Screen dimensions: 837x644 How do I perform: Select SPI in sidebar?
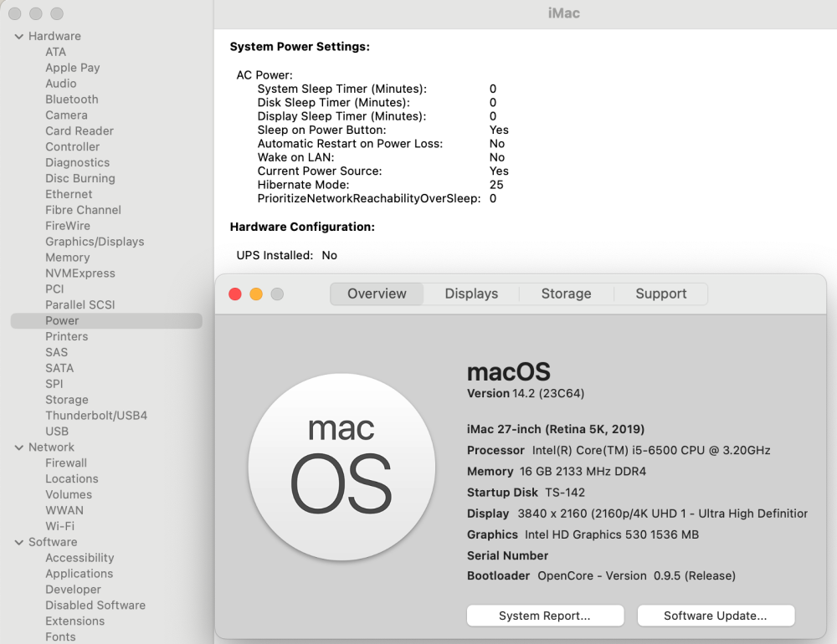[x=54, y=384]
